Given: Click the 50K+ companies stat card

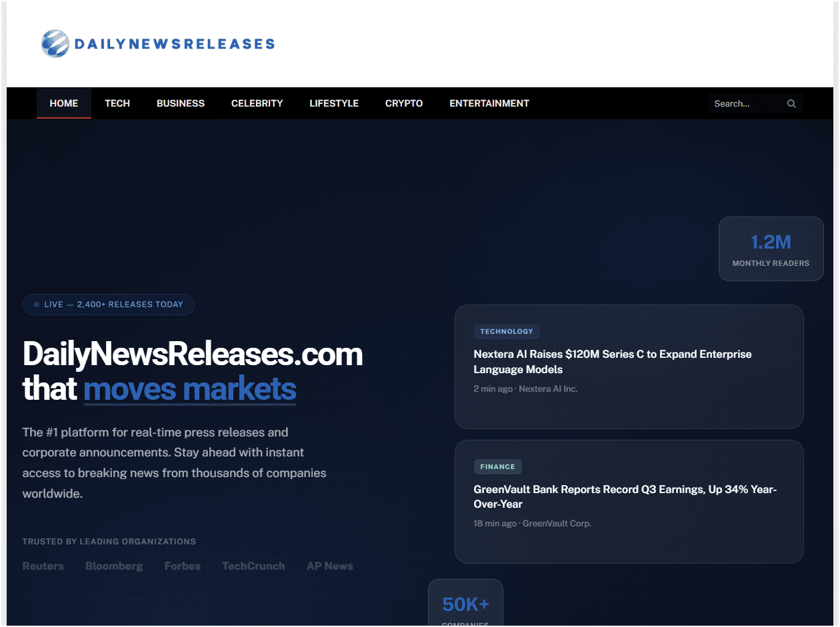Looking at the screenshot, I should (465, 603).
